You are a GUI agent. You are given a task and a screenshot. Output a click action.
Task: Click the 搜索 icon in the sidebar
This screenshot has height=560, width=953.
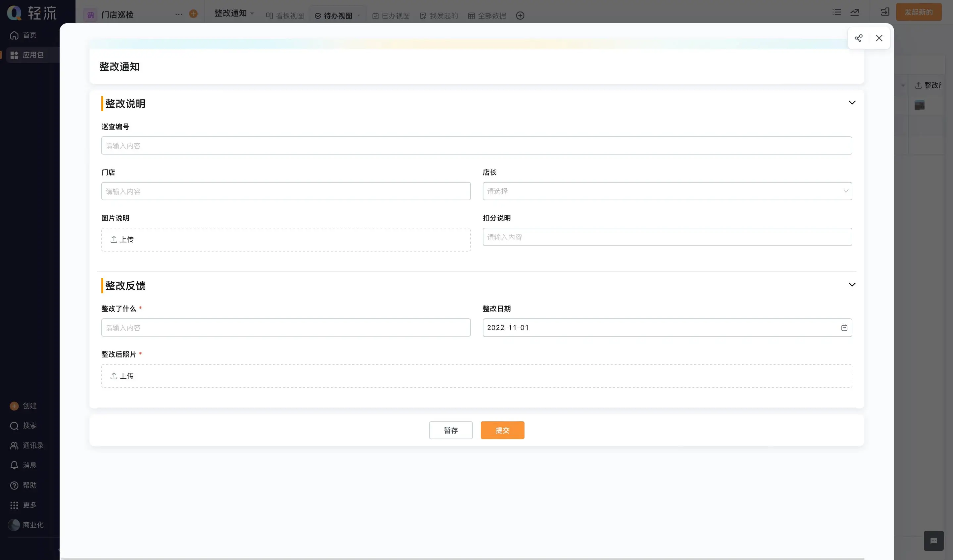14,426
